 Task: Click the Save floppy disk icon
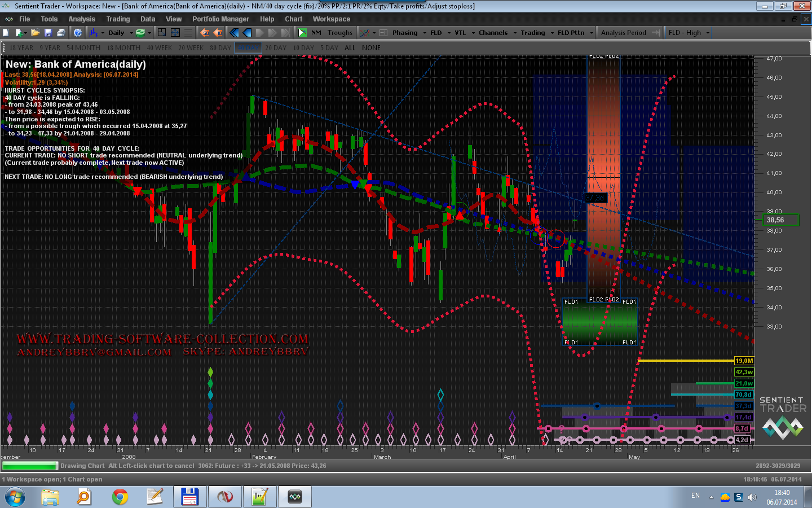(x=48, y=33)
